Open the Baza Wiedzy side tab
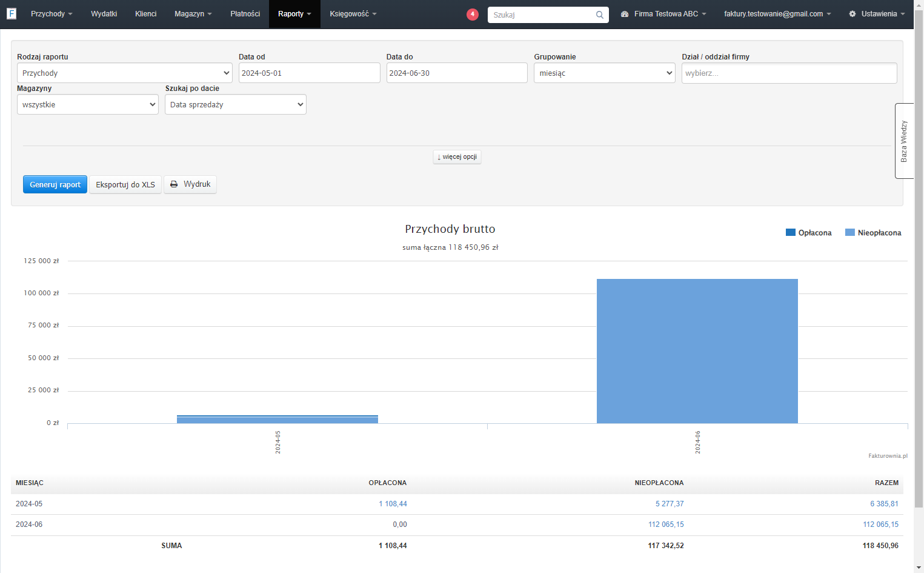 904,141
